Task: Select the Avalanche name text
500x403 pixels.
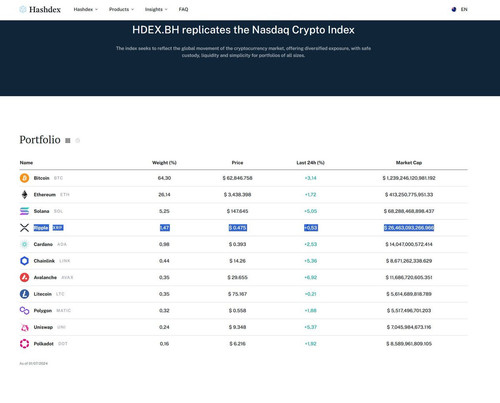Action: click(45, 277)
